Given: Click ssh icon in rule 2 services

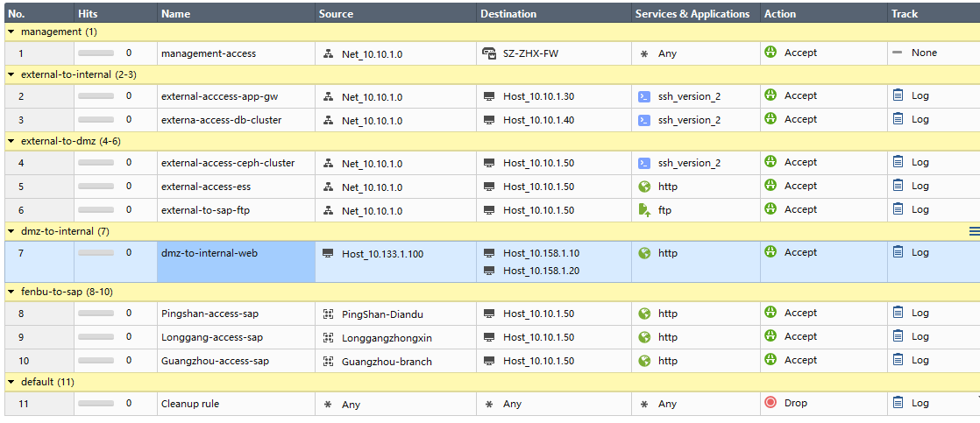Looking at the screenshot, I should pyautogui.click(x=644, y=97).
